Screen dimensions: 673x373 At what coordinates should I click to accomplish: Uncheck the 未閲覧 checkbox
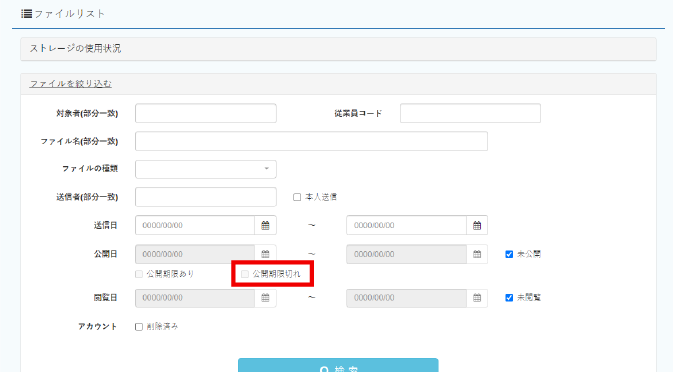(x=509, y=298)
